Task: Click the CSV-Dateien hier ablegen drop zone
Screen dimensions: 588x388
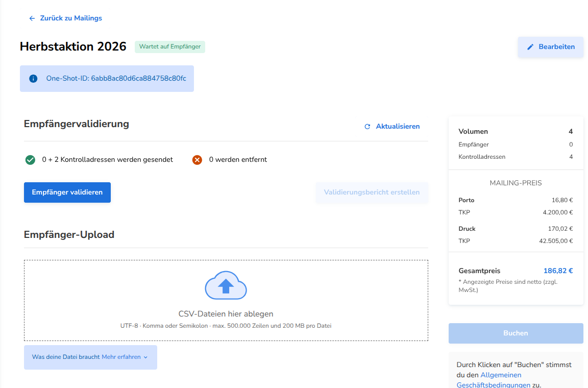Action: [x=226, y=300]
